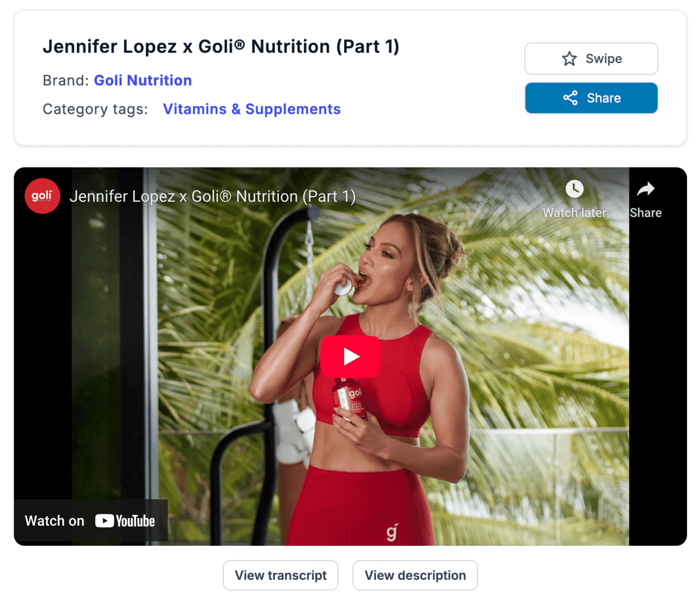Click the share nodes icon on blue button
Viewport: 700px width, 595px height.
[x=570, y=98]
